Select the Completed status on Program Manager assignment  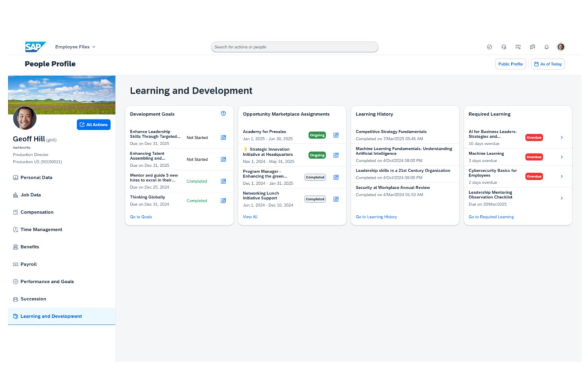pos(315,177)
